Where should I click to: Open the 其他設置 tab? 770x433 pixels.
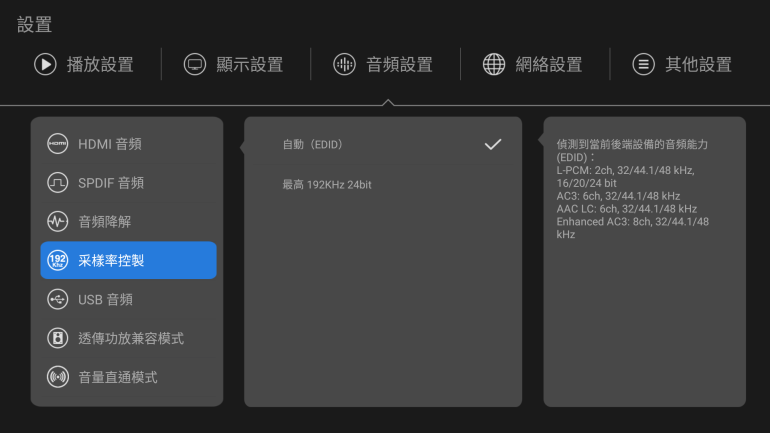point(683,64)
